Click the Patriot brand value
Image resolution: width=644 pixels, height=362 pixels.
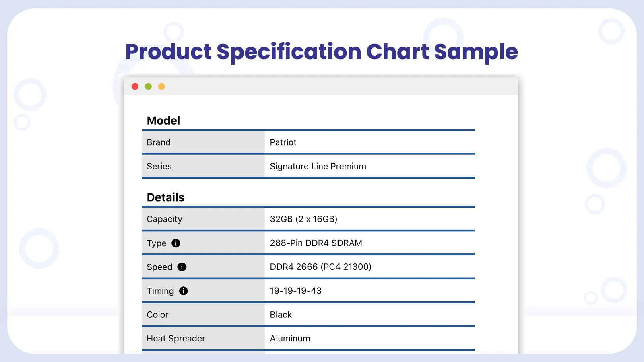(x=283, y=142)
